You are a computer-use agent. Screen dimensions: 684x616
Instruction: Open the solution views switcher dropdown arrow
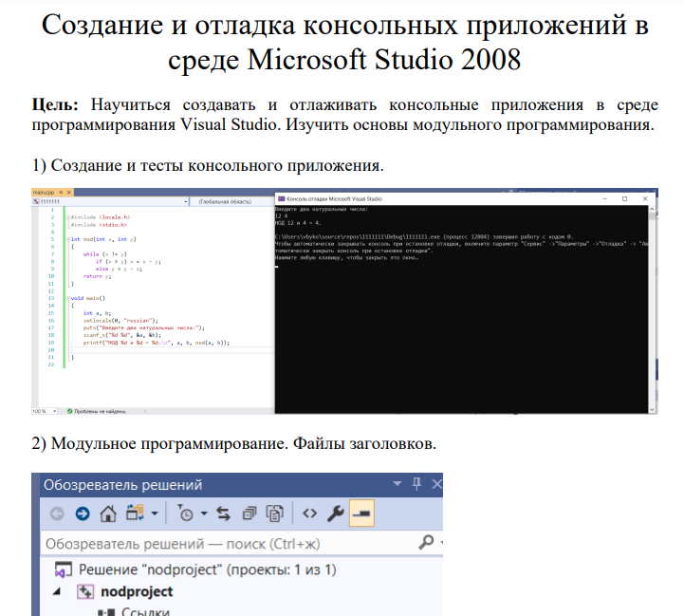[x=155, y=514]
